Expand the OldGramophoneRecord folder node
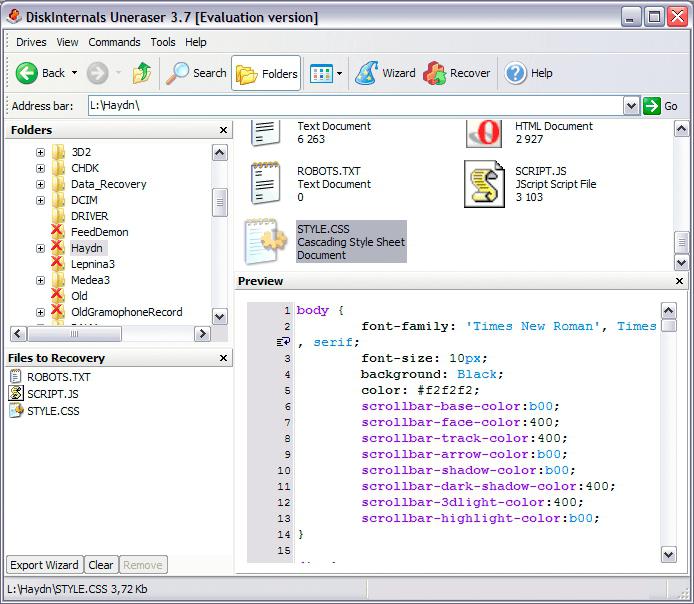Viewport: 694px width, 604px height. [x=40, y=312]
